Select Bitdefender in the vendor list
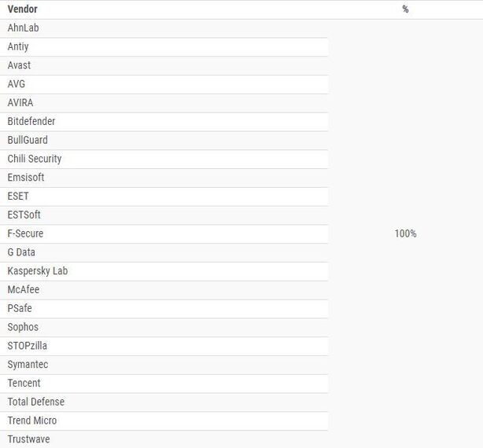The image size is (483, 448). click(x=31, y=122)
